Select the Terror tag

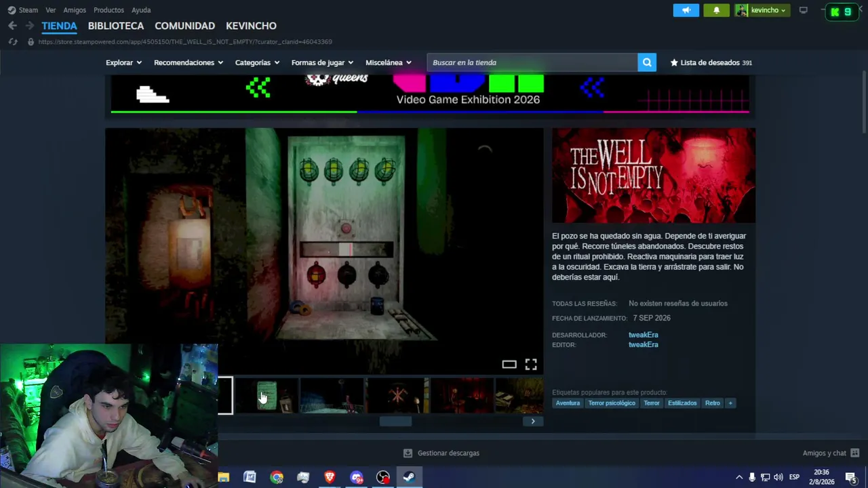652,403
